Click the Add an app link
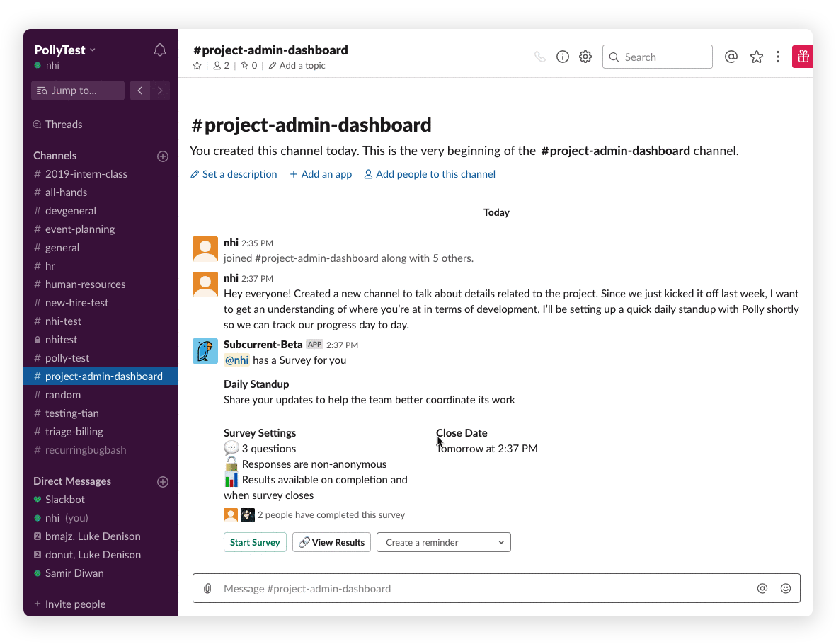The height and width of the screenshot is (644, 836). [321, 174]
